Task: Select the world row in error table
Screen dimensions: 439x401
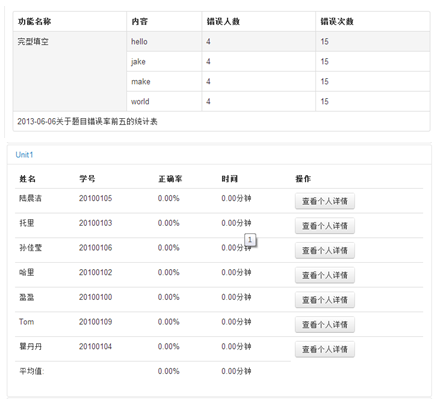Action: tap(278, 101)
